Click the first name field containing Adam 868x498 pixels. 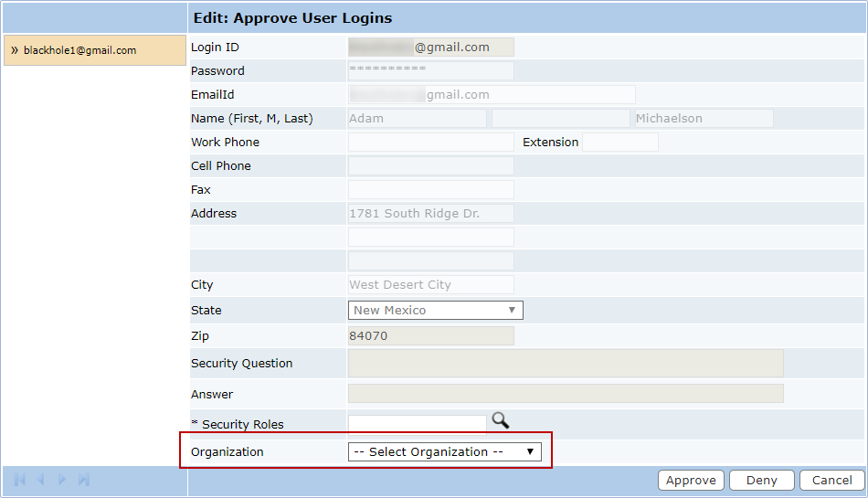click(418, 119)
